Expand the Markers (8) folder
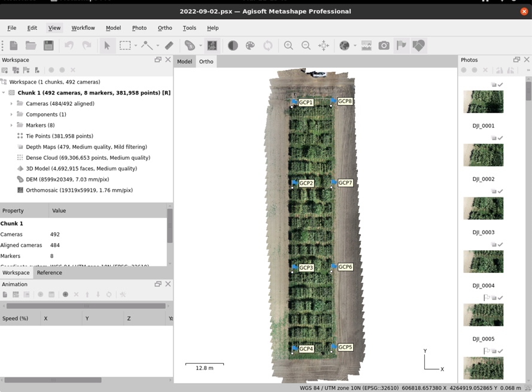 click(x=11, y=125)
